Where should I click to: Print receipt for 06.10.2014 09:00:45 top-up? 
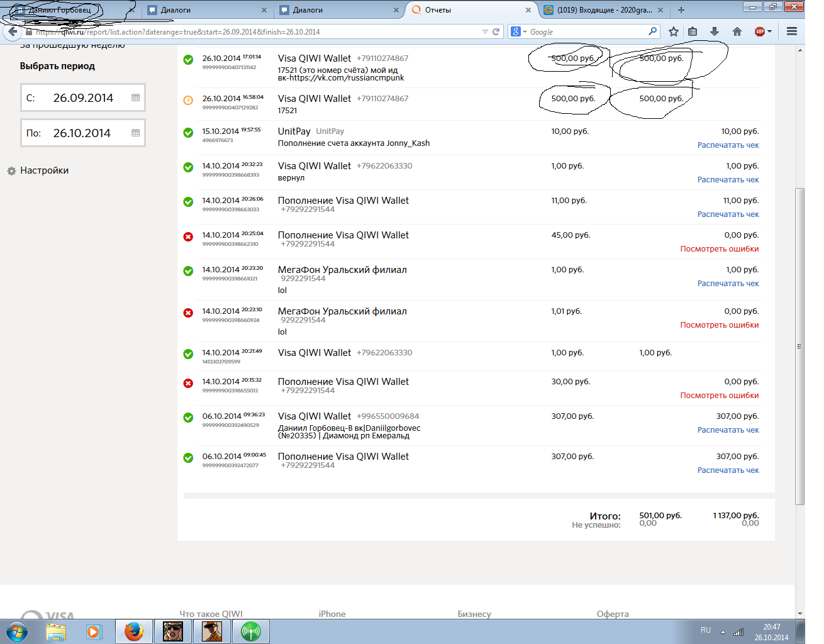tap(728, 470)
